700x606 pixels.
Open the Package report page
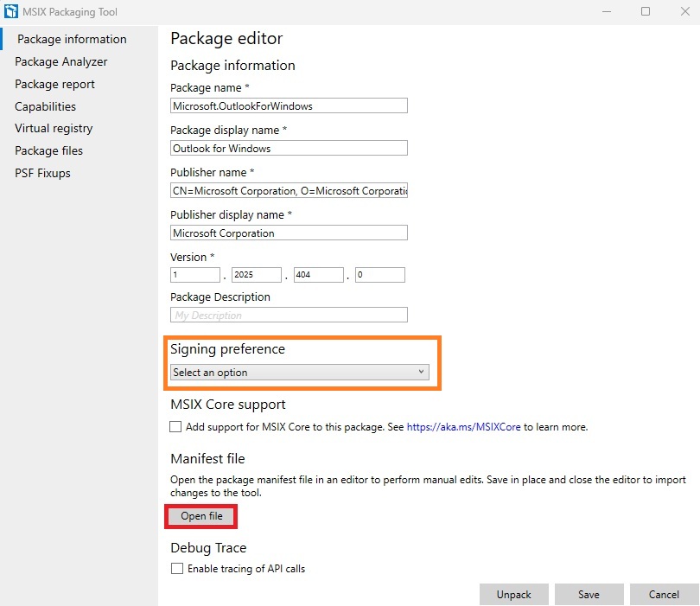pos(54,84)
